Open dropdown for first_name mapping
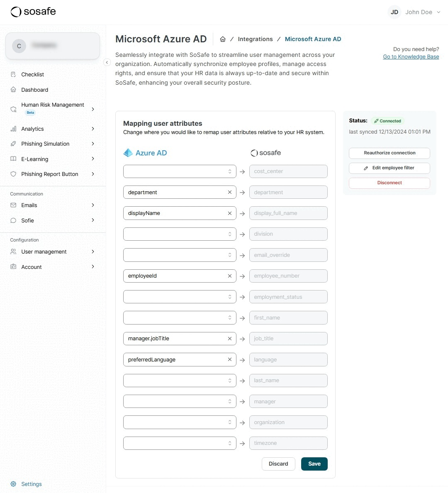448x493 pixels. point(180,318)
